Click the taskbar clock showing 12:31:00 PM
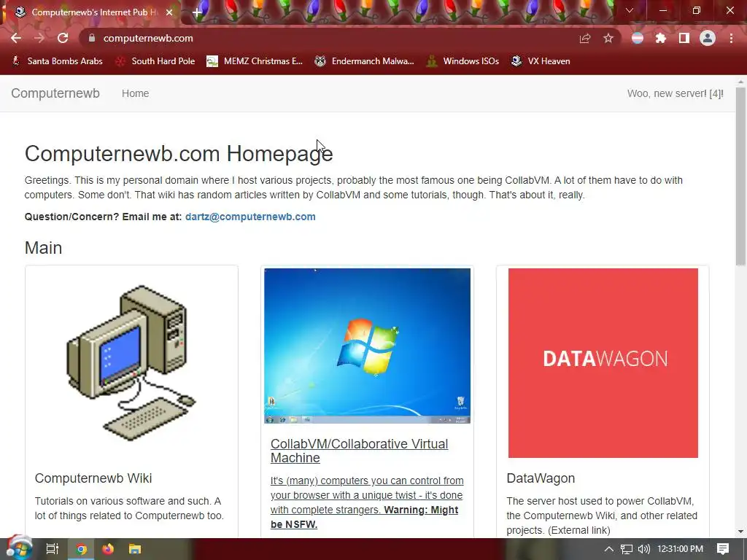This screenshot has width=747, height=560. 681,549
